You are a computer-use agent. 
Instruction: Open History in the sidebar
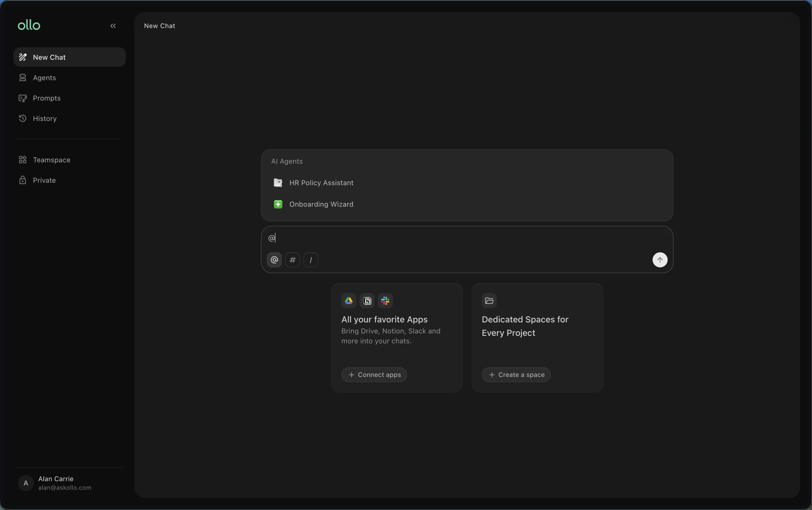click(70, 118)
